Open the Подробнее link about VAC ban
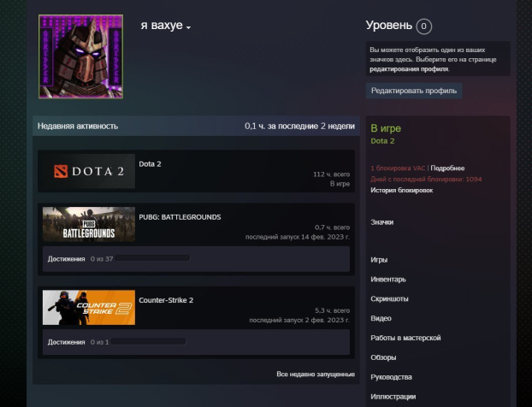532x407 pixels. (x=449, y=168)
